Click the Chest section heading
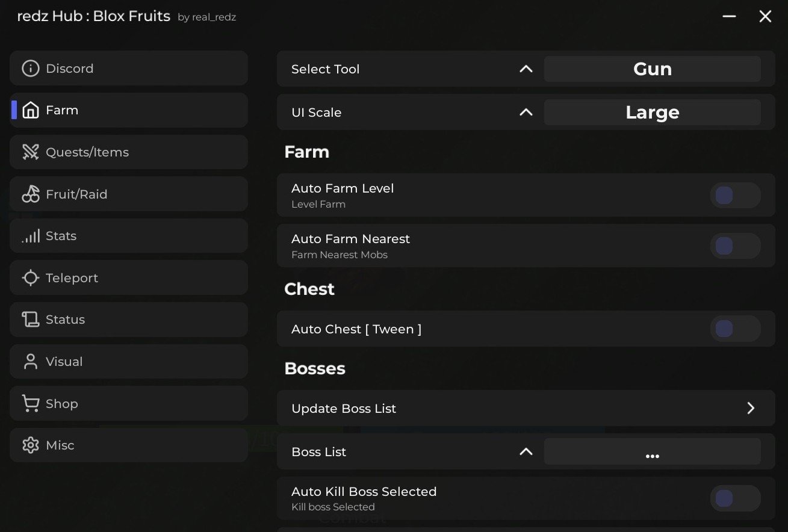 click(x=309, y=289)
